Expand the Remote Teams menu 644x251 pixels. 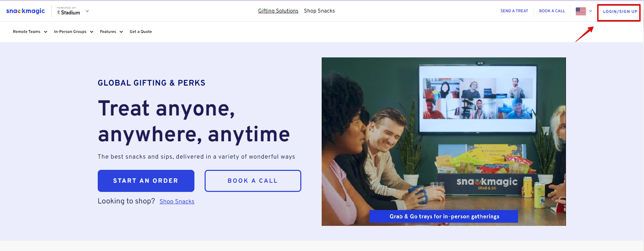click(30, 32)
